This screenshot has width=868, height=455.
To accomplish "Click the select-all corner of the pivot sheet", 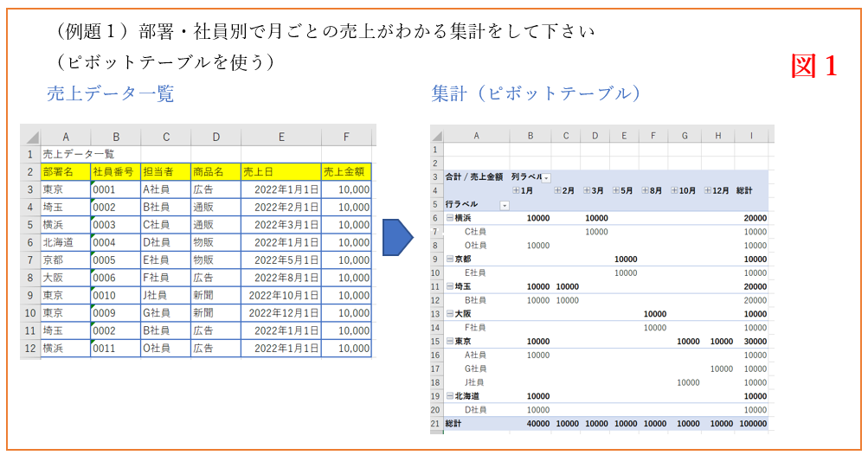I will tap(437, 135).
